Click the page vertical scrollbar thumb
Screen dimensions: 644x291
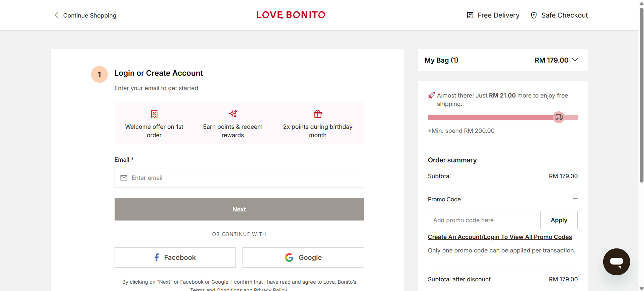click(x=641, y=95)
